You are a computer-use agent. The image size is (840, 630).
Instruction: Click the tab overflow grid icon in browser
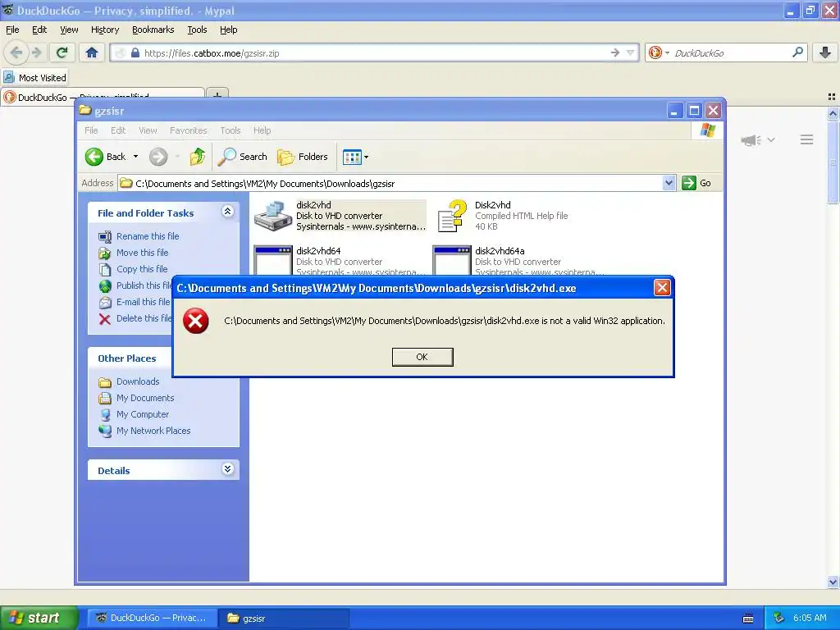(x=832, y=97)
